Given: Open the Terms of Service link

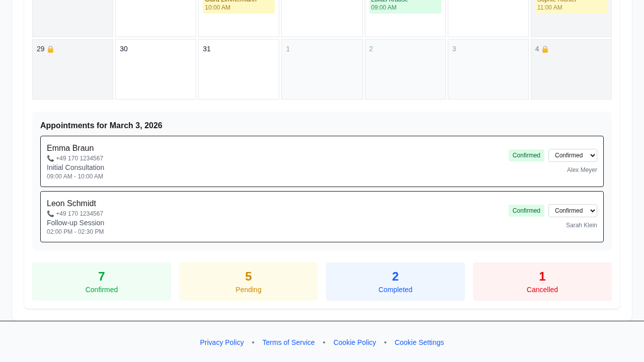Looking at the screenshot, I should click(x=288, y=342).
